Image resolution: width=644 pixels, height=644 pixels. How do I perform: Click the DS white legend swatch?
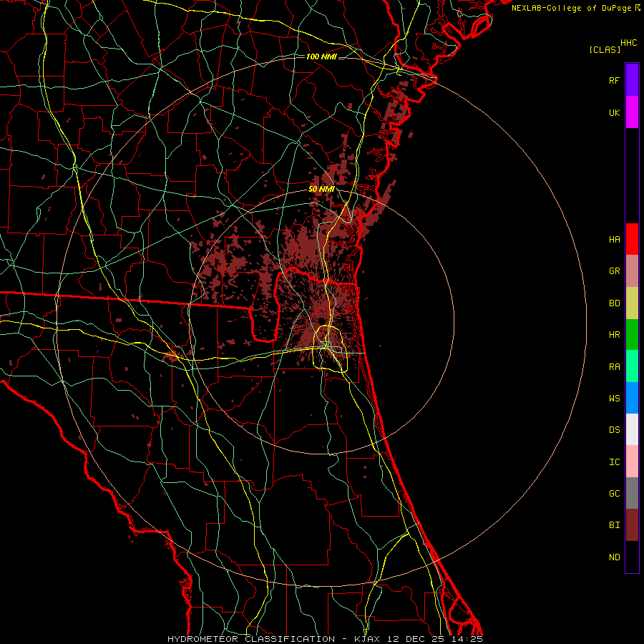coord(632,429)
